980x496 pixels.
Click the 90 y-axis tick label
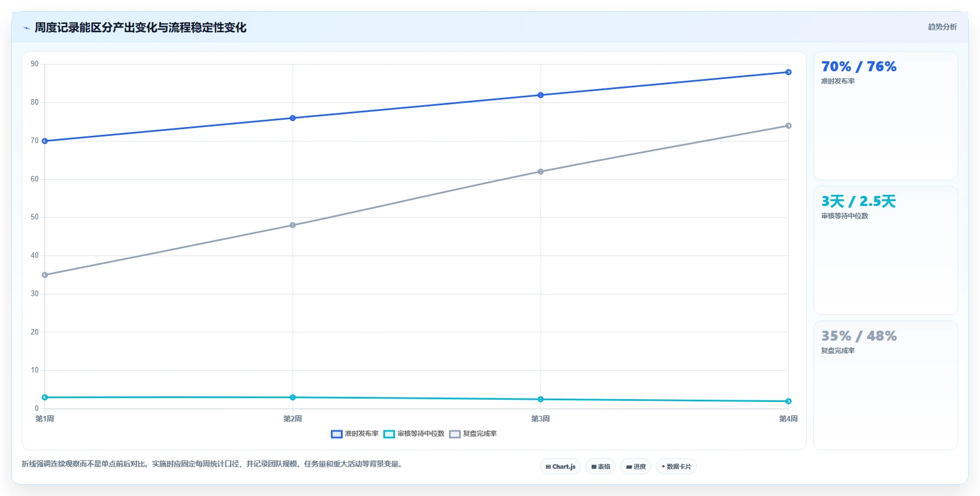[35, 64]
